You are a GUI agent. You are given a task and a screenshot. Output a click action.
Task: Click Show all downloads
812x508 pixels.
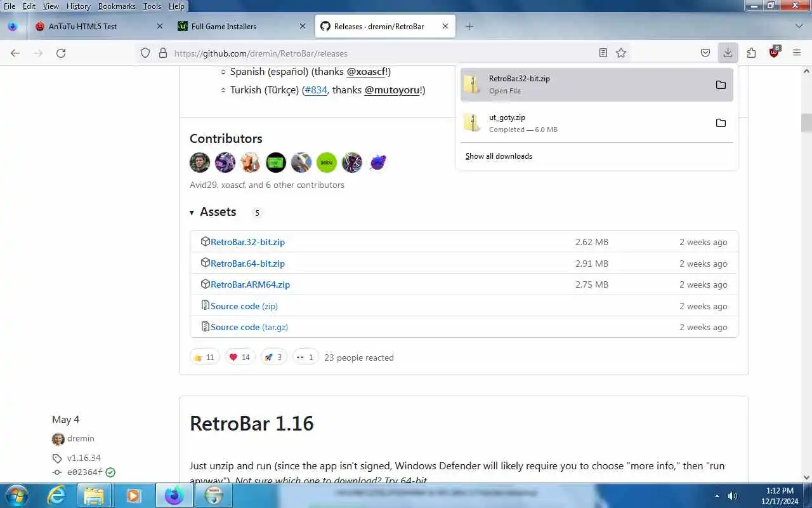click(499, 156)
